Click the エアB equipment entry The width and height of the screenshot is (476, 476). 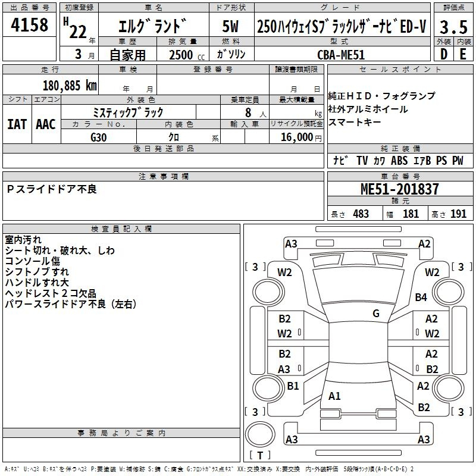coord(422,160)
